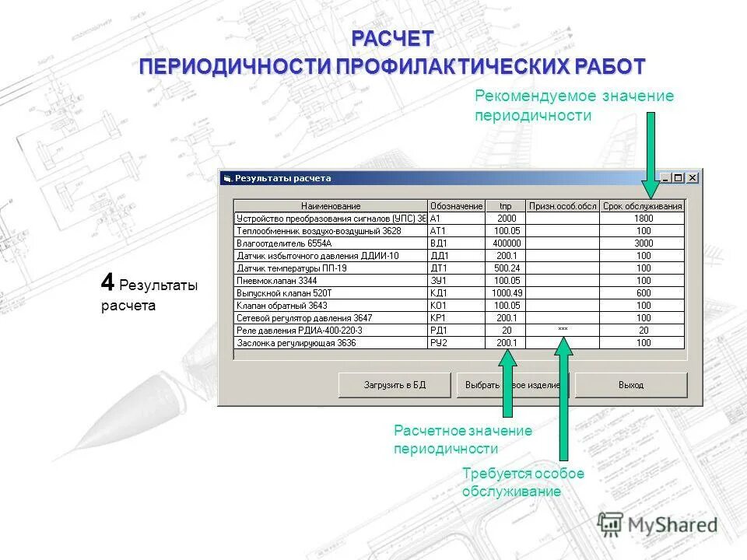Click designation cell КД1

tap(457, 293)
